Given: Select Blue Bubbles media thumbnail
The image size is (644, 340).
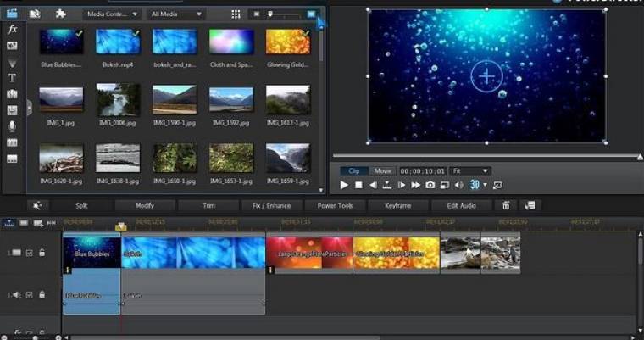Looking at the screenshot, I should point(61,42).
